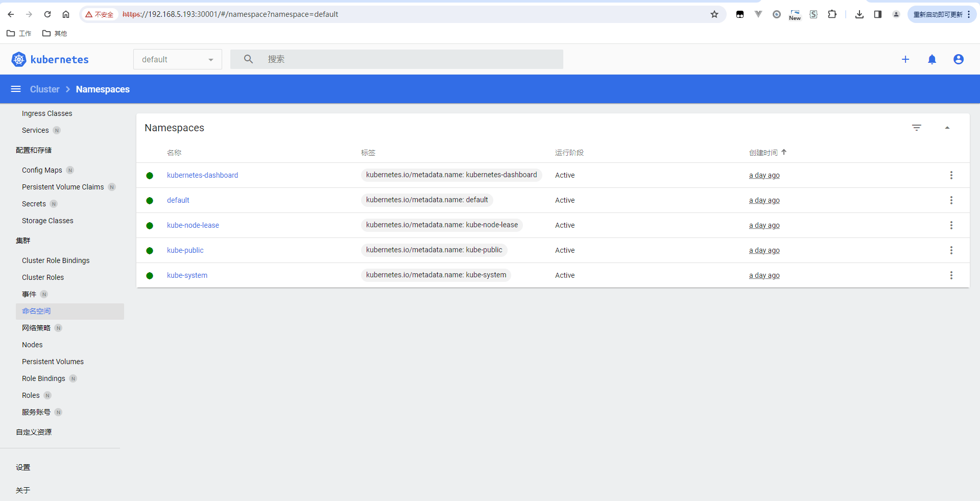This screenshot has width=980, height=501.
Task: Open actions menu for default row
Action: click(951, 200)
